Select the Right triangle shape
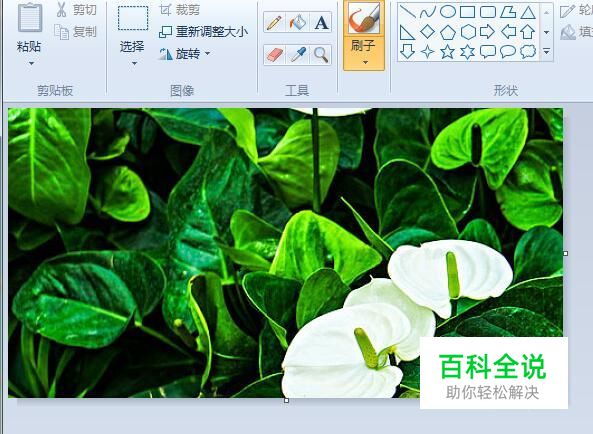The height and width of the screenshot is (434, 593). (x=407, y=32)
